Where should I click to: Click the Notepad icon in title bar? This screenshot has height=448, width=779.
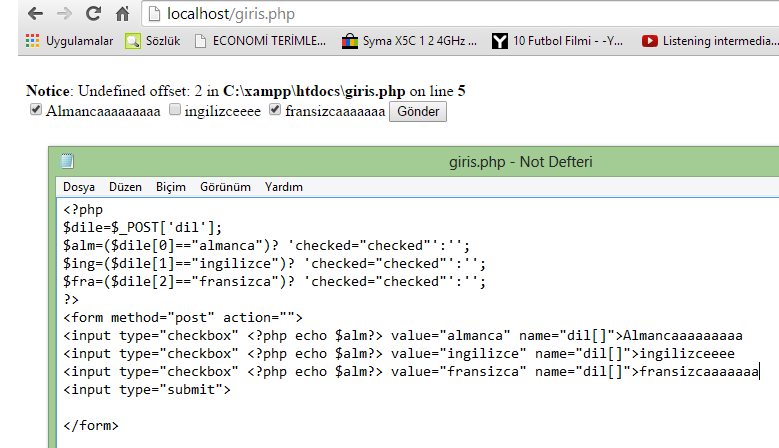click(x=67, y=160)
